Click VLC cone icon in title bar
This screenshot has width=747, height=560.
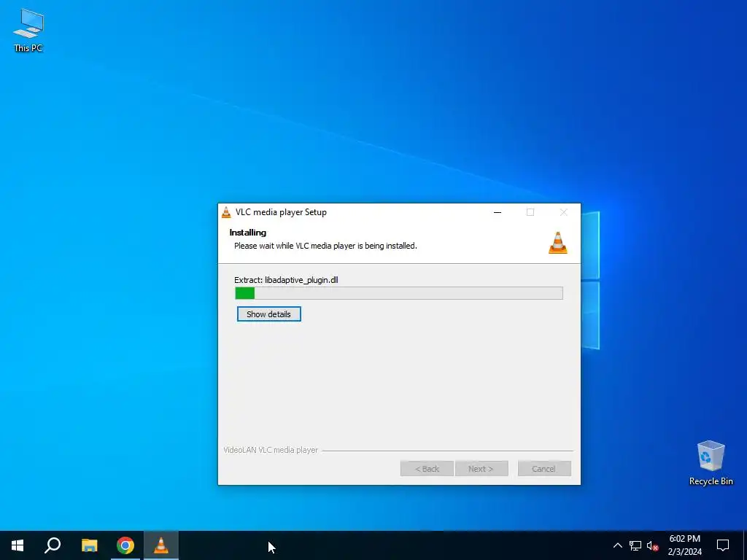(226, 212)
